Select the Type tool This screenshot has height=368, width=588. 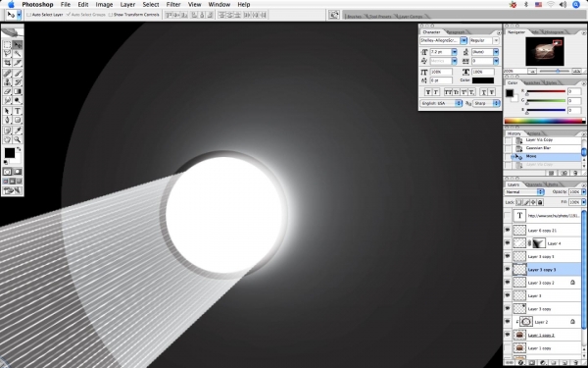[x=18, y=111]
